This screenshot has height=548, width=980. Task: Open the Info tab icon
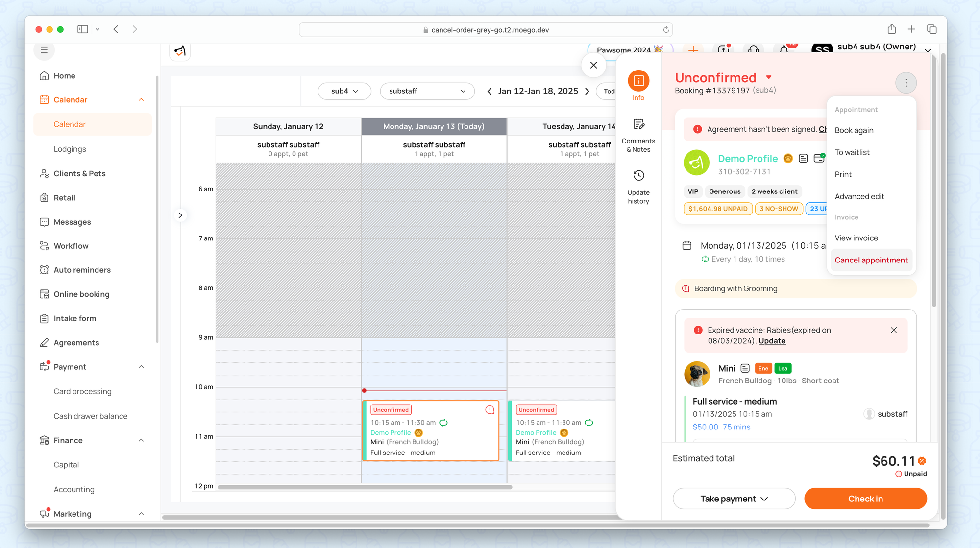click(x=638, y=81)
